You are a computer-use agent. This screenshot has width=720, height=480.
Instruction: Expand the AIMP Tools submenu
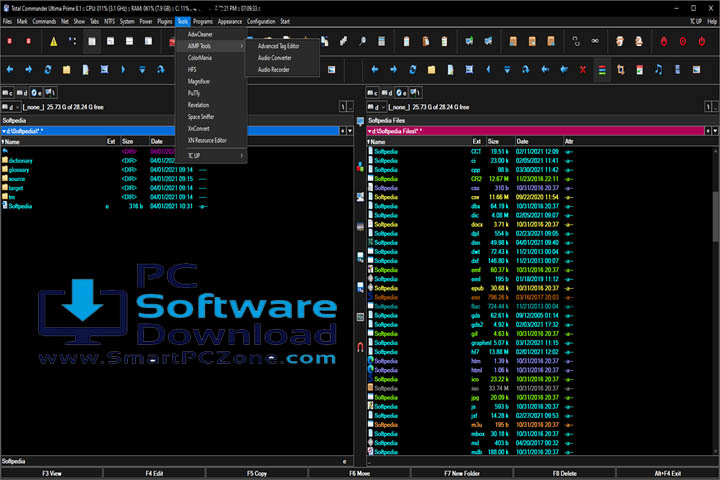[x=211, y=46]
